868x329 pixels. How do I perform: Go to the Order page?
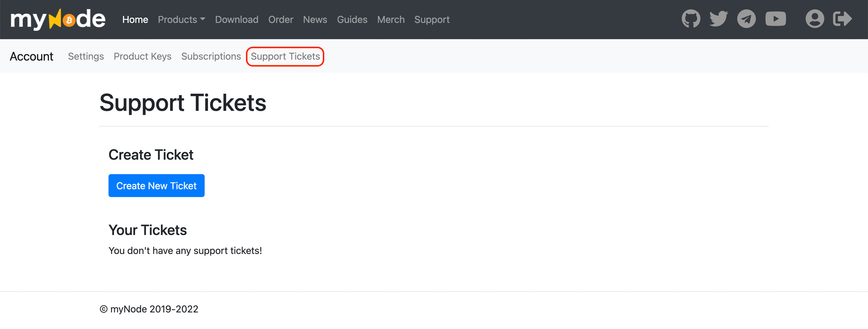pyautogui.click(x=280, y=20)
